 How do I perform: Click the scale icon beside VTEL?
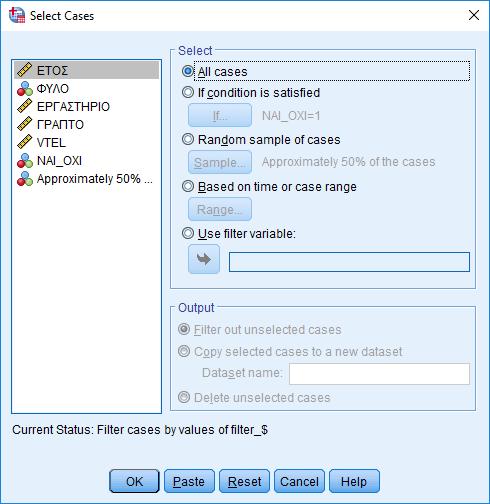(25, 142)
